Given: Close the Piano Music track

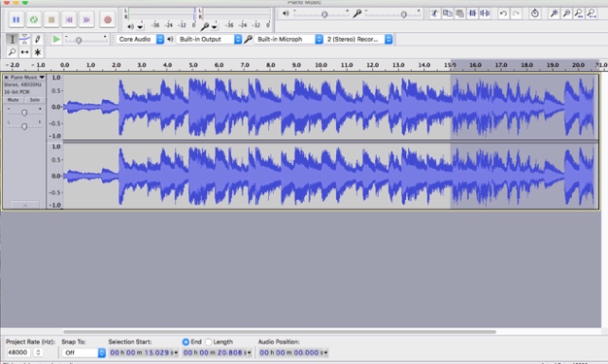Looking at the screenshot, I should click(x=6, y=78).
